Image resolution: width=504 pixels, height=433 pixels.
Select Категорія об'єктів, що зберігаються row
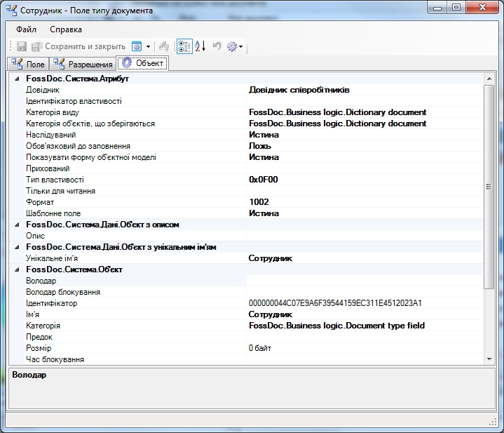click(253, 124)
